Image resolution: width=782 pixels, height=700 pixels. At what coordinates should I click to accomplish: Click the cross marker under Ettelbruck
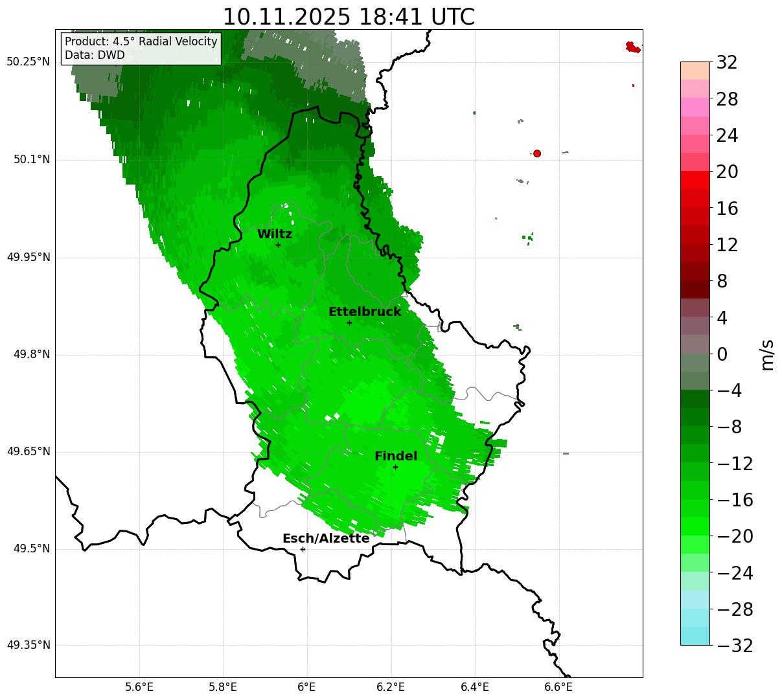pos(349,322)
